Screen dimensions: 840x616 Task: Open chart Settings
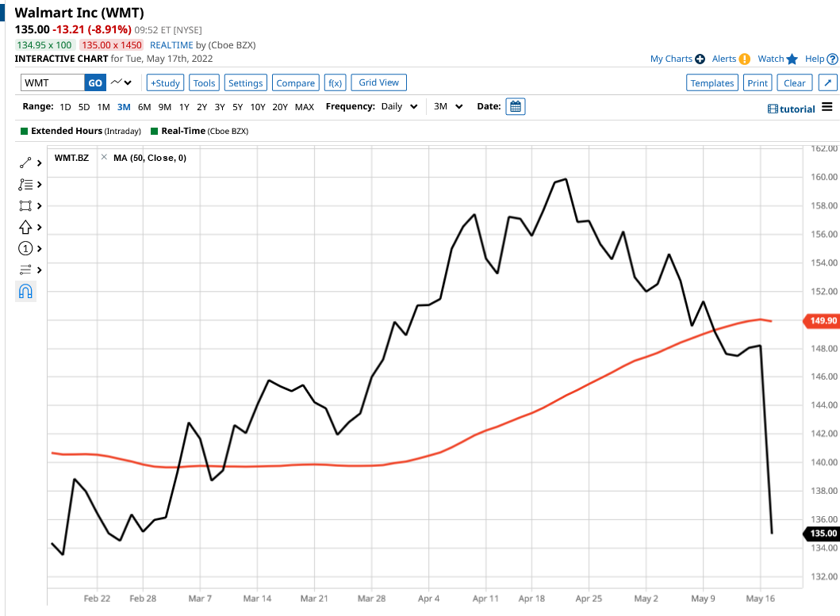pyautogui.click(x=245, y=83)
